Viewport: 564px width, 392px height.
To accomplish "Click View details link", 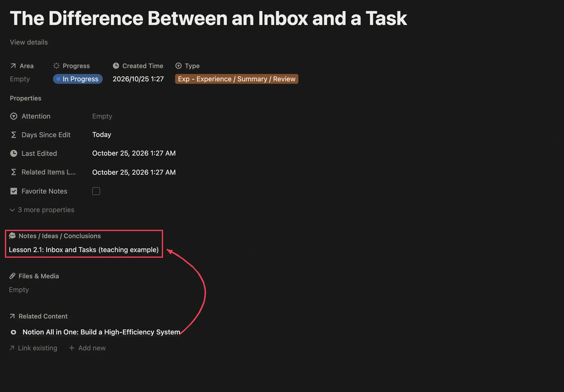I will [x=29, y=42].
